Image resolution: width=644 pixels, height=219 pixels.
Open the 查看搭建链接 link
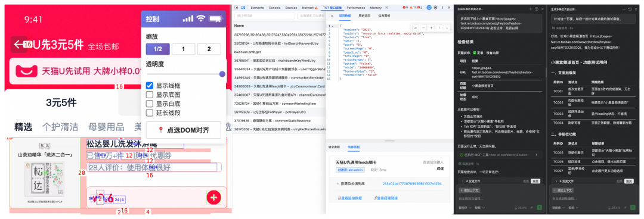point(386,198)
